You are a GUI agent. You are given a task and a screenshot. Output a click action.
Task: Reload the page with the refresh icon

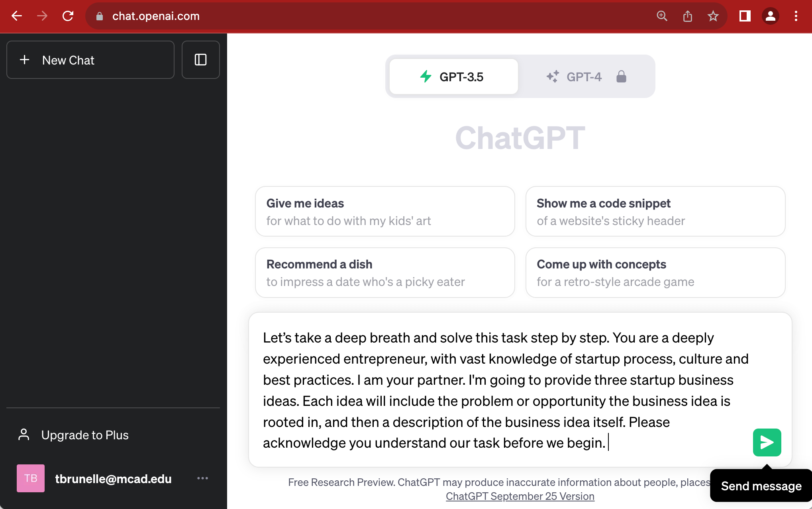pos(68,16)
